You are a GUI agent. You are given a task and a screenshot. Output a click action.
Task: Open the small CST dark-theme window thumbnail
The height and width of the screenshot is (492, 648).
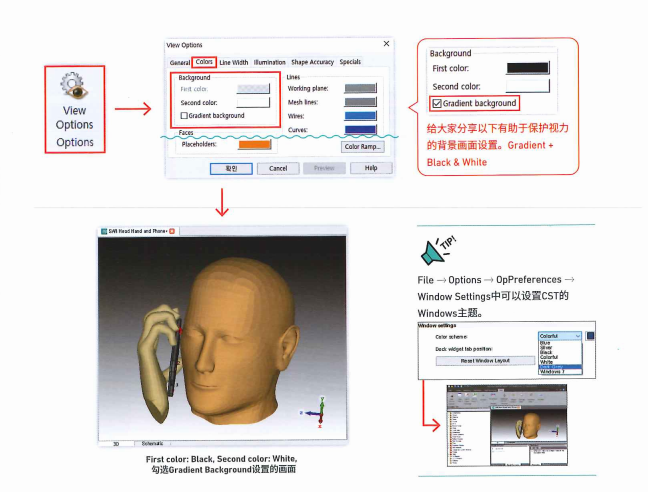coord(507,425)
